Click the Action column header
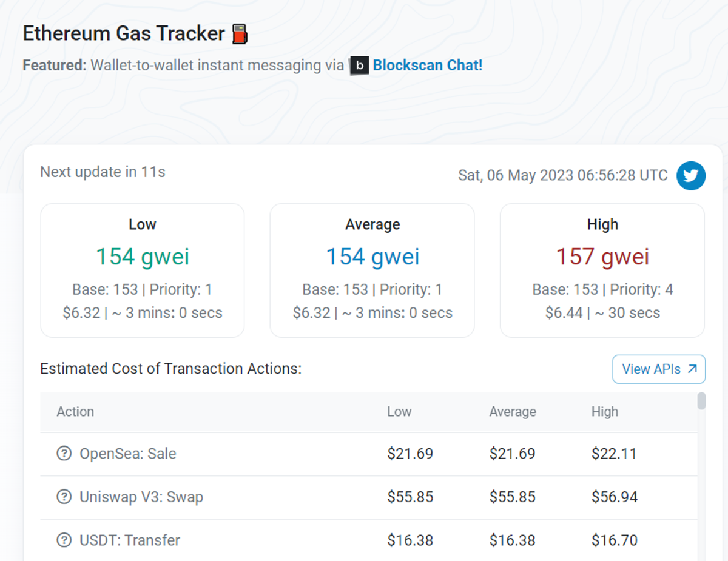Image resolution: width=728 pixels, height=561 pixels. point(75,412)
